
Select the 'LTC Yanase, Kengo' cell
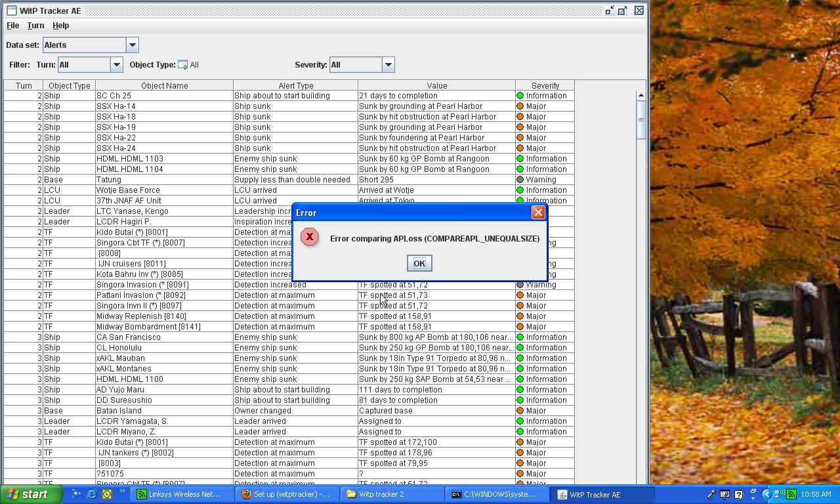coord(165,211)
